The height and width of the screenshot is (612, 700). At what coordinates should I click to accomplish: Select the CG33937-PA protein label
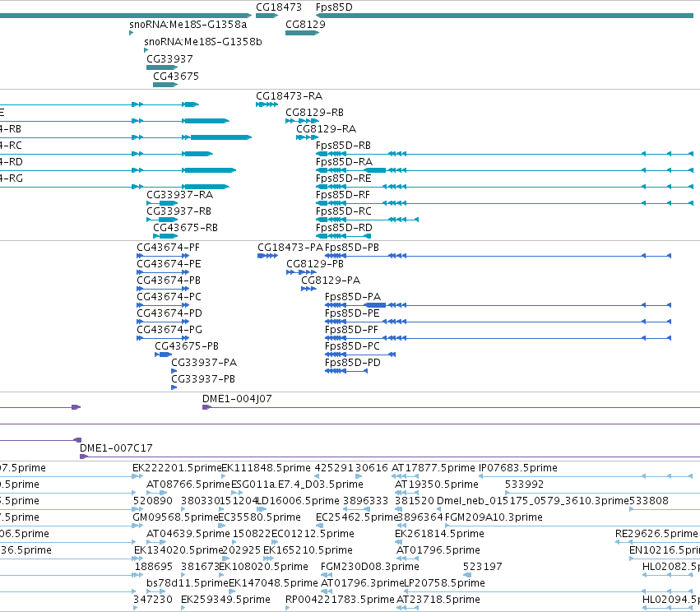[204, 363]
